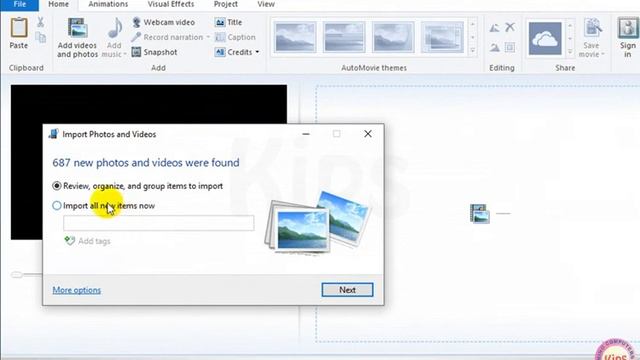Click the Add tags link text
640x360 pixels.
pyautogui.click(x=94, y=241)
